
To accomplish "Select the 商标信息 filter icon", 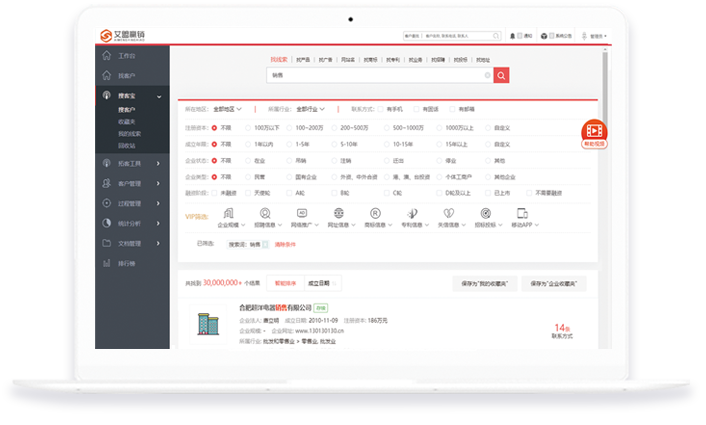I will tap(375, 214).
